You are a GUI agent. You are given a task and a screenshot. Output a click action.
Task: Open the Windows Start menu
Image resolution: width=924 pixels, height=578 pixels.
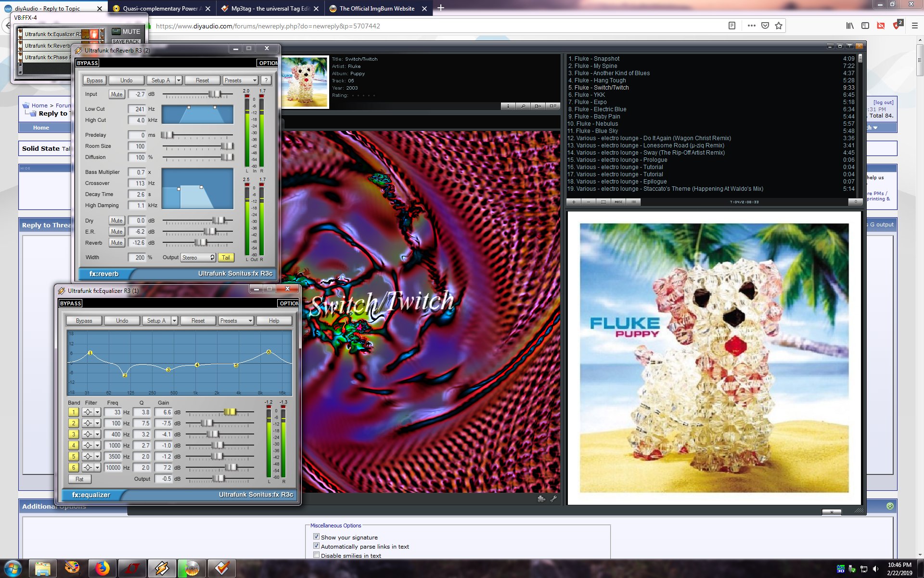coord(13,568)
